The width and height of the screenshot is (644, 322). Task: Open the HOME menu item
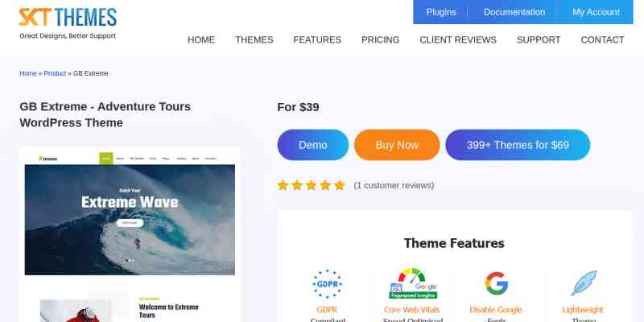point(201,39)
